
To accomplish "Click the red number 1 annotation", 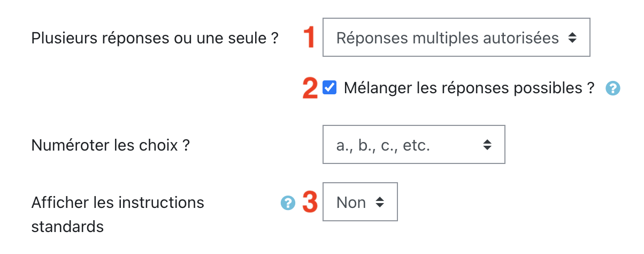I will tap(309, 38).
